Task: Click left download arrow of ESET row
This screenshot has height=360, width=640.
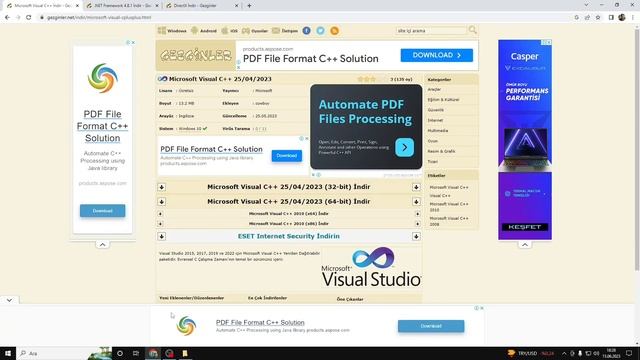Action: pyautogui.click(x=162, y=236)
